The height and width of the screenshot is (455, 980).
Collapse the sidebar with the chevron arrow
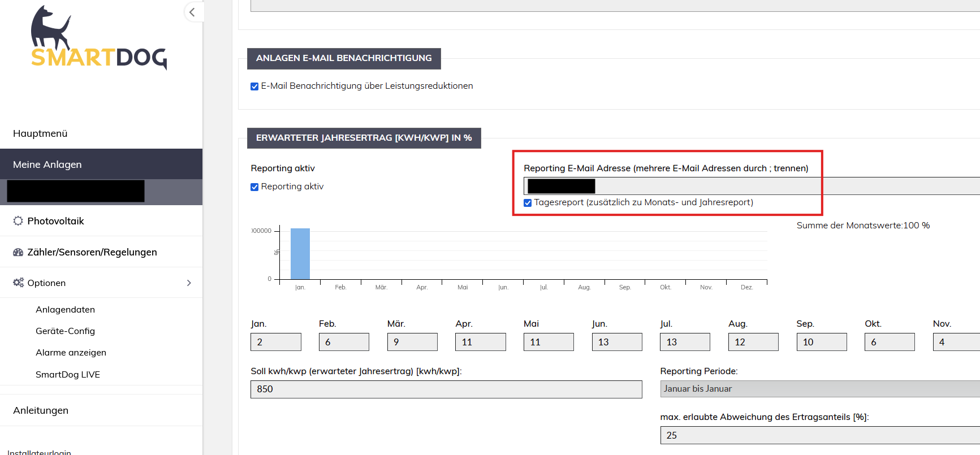[x=192, y=12]
